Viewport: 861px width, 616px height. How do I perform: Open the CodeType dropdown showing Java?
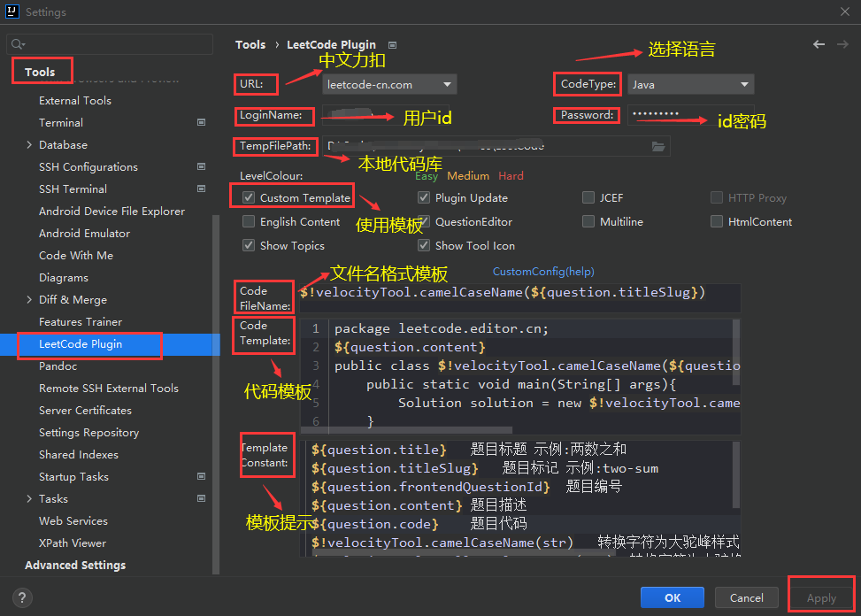(x=690, y=83)
